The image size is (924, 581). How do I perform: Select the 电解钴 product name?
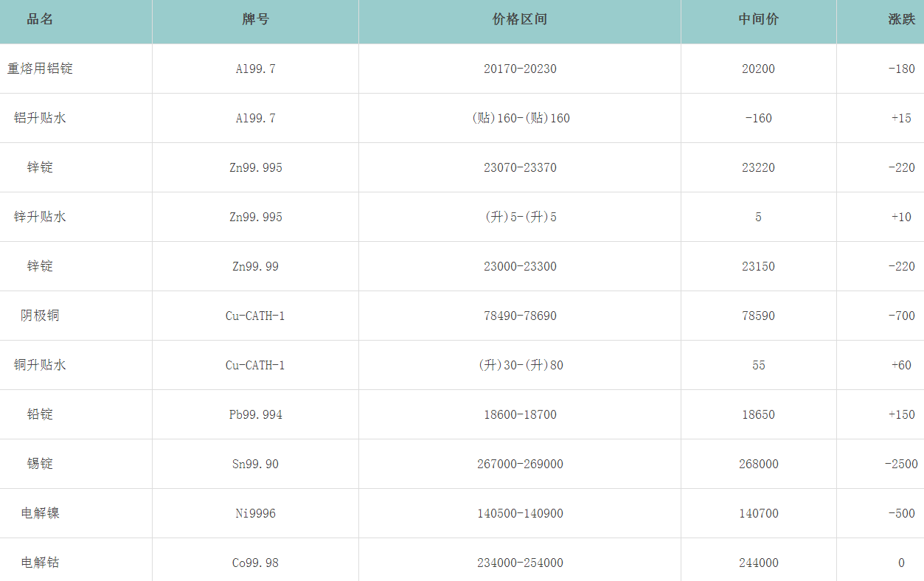(x=40, y=563)
